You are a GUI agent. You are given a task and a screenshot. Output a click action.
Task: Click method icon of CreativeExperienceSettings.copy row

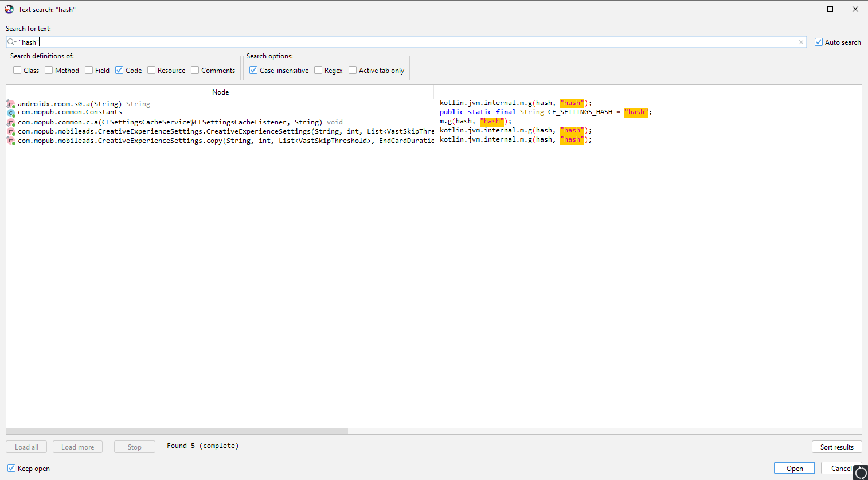pyautogui.click(x=10, y=141)
